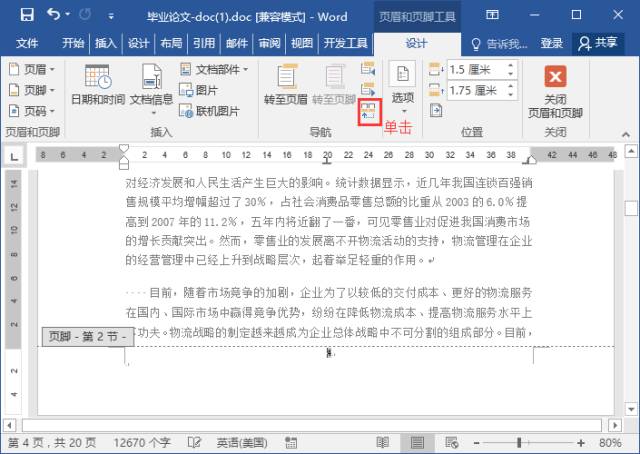The image size is (640, 454).
Task: Open Document Info (文档信息) button
Action: [151, 86]
